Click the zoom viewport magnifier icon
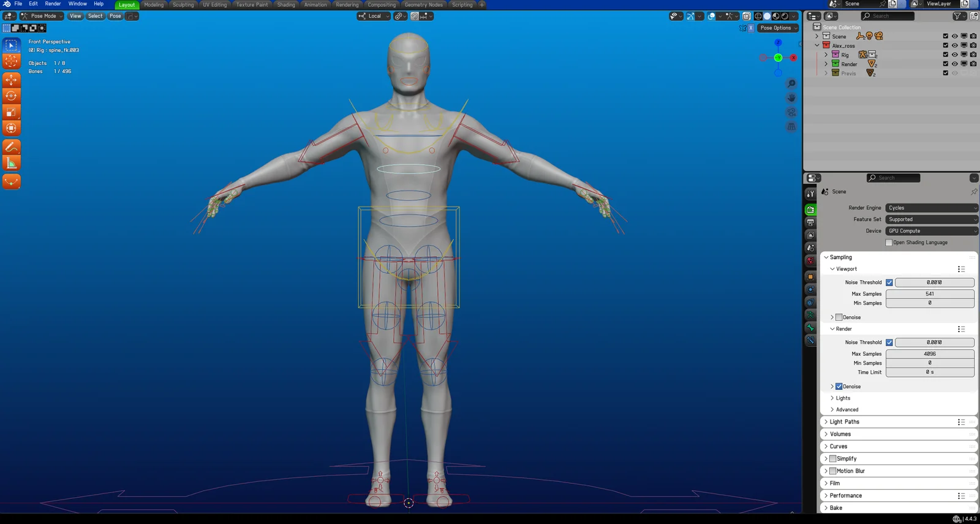The image size is (980, 524). pyautogui.click(x=791, y=84)
